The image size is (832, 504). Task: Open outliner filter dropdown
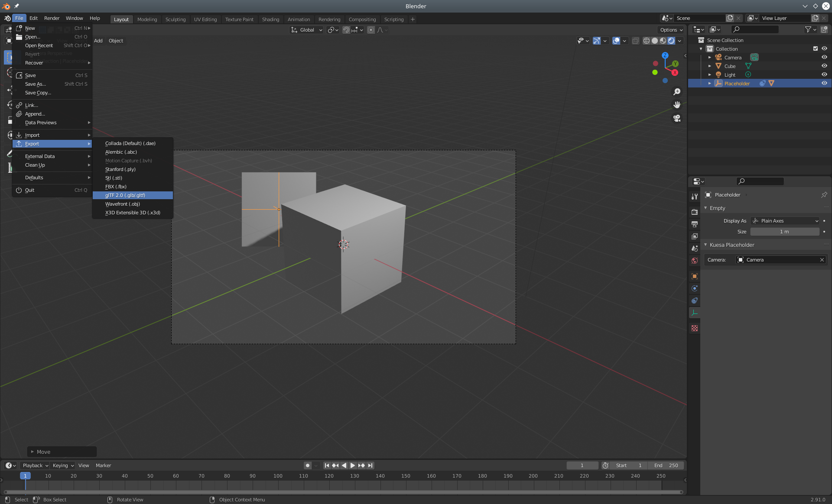point(810,29)
